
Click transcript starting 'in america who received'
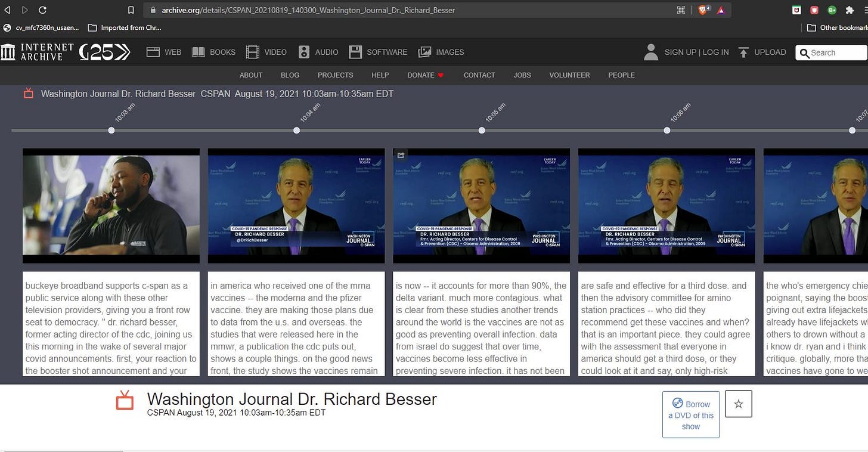pos(296,324)
